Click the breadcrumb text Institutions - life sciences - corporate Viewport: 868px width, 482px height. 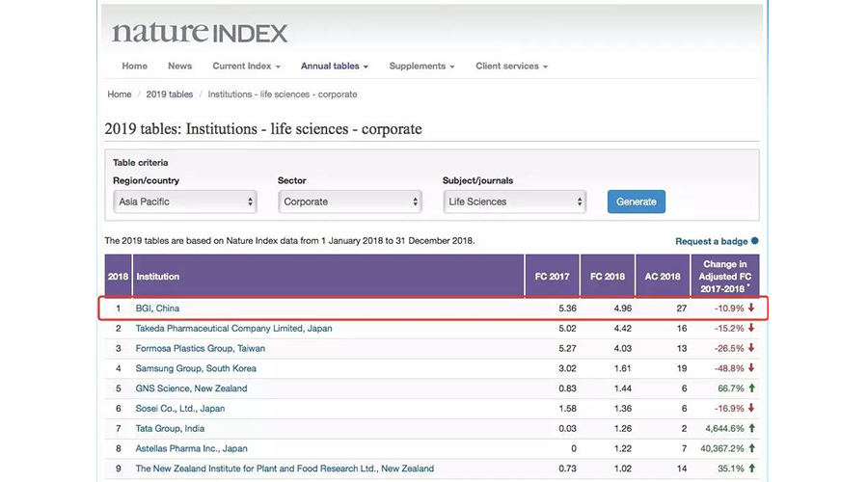pyautogui.click(x=283, y=94)
